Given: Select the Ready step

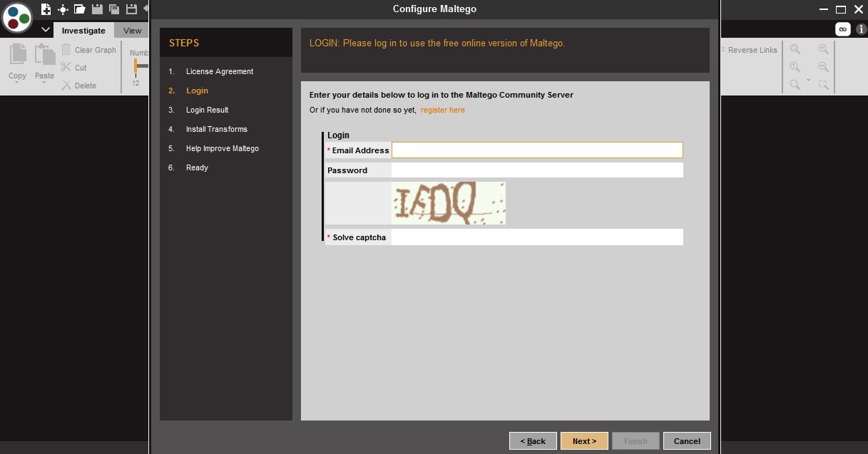Looking at the screenshot, I should [x=197, y=167].
